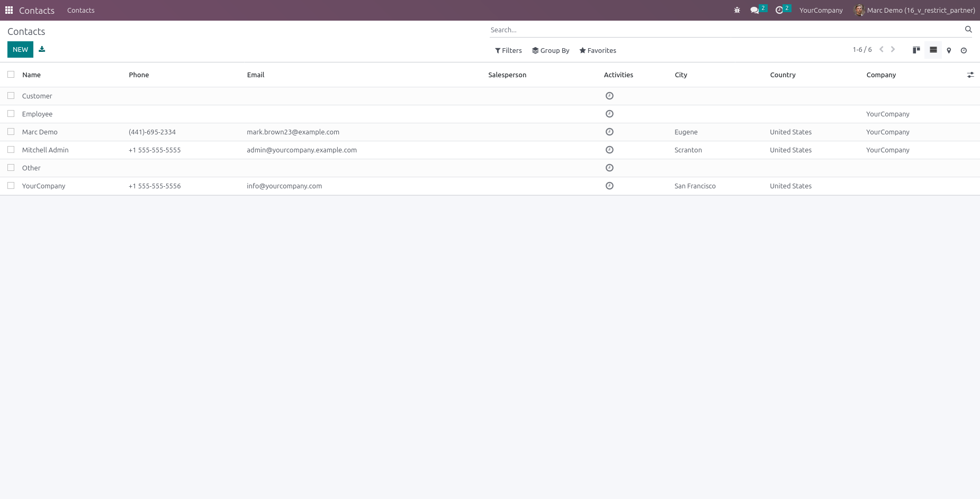Click activity clock for Other row
Image resolution: width=980 pixels, height=499 pixels.
coord(609,168)
